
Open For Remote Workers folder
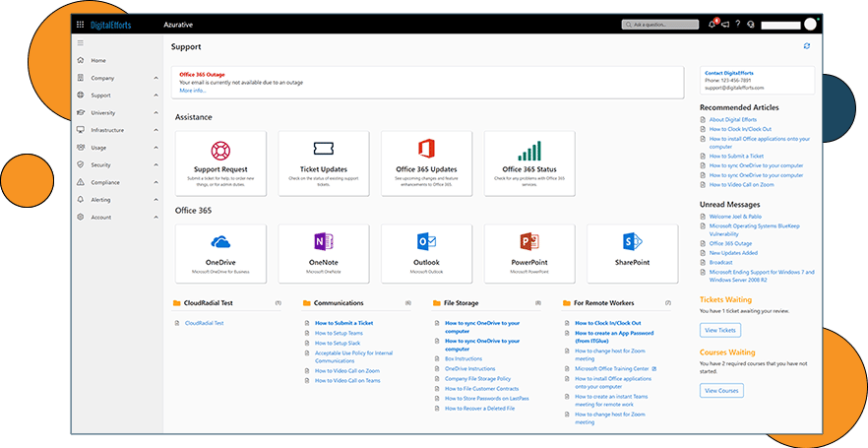(x=604, y=303)
